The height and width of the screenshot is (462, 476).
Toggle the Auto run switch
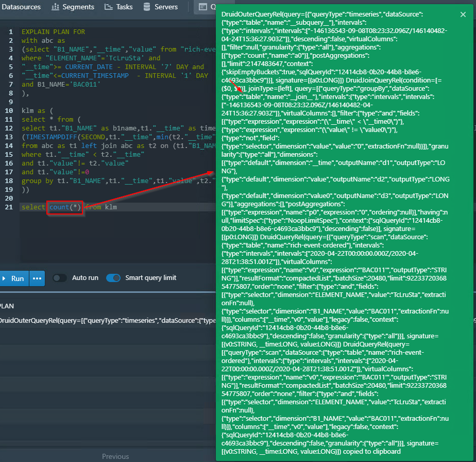[60, 278]
